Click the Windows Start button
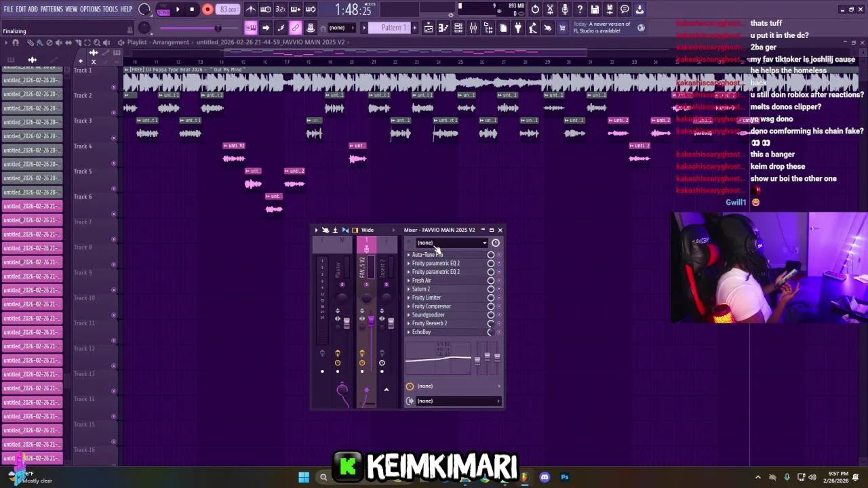 coord(304,477)
